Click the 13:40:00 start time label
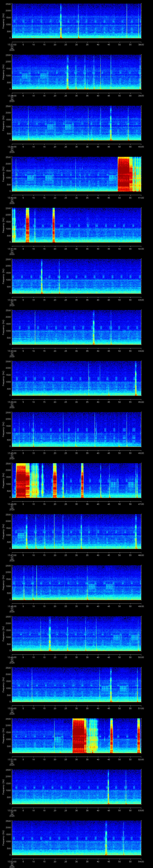153x868 pixels. pos(12,198)
